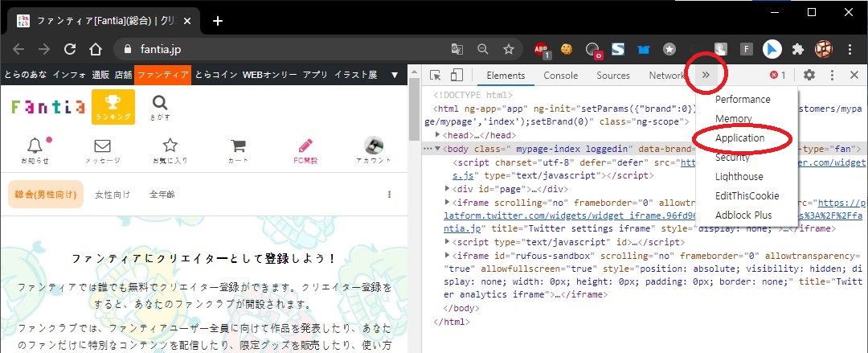Select Performance from the overflow menu

pos(743,99)
